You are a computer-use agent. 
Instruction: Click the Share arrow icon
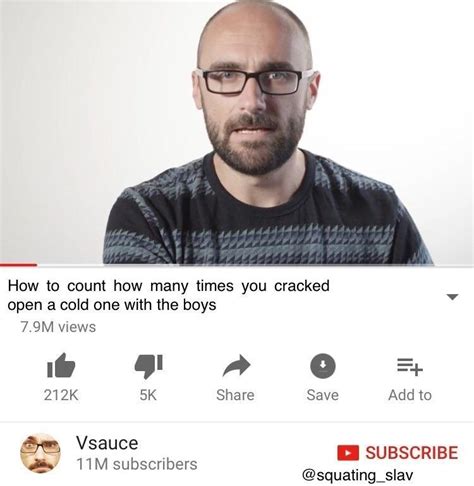point(236,366)
